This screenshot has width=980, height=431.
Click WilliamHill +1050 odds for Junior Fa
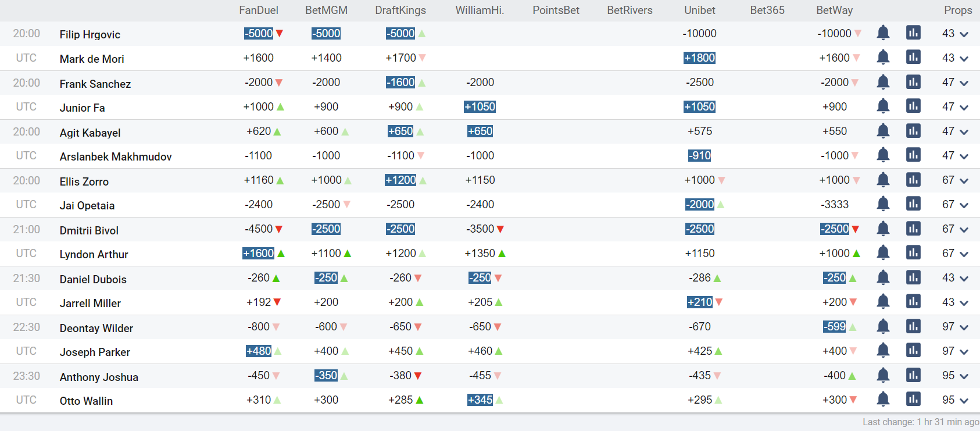(x=480, y=106)
